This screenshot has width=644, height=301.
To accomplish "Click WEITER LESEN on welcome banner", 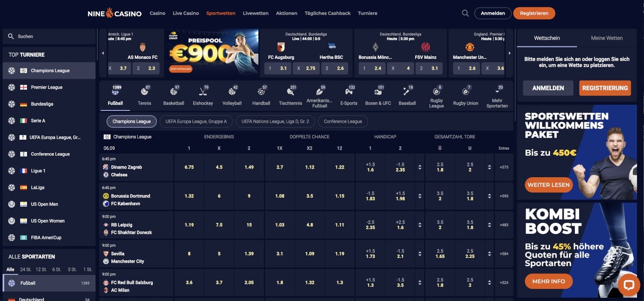I will (x=549, y=185).
